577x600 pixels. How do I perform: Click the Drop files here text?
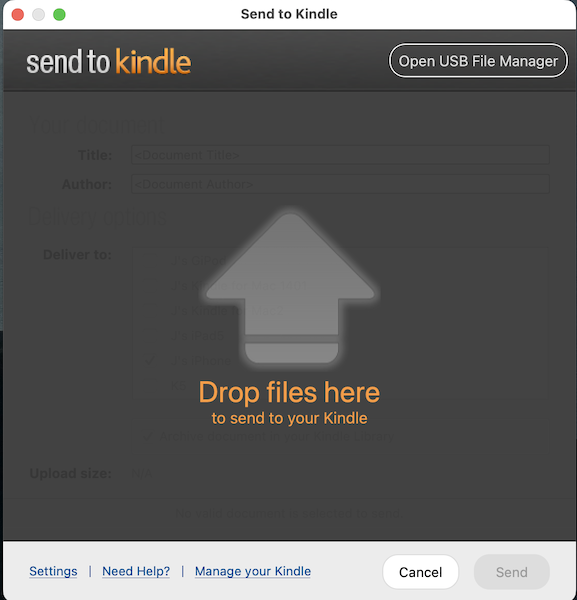(x=289, y=393)
